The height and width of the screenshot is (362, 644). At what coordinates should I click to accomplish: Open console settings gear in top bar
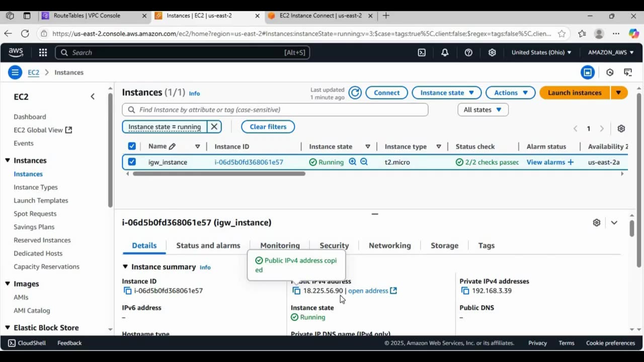tap(492, 52)
